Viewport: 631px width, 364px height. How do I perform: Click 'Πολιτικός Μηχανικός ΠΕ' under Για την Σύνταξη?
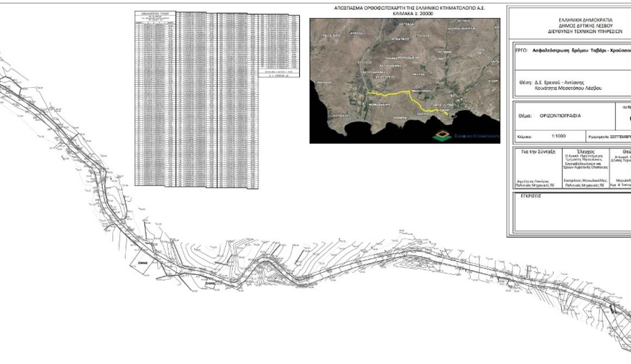pyautogui.click(x=536, y=186)
